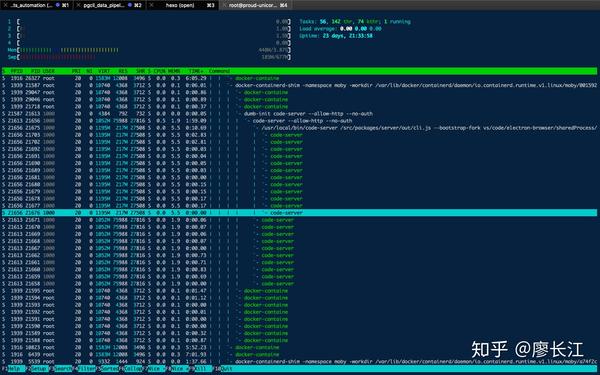The width and height of the screenshot is (600, 375).
Task: Select code-server row PID 21662
Action: [299, 255]
